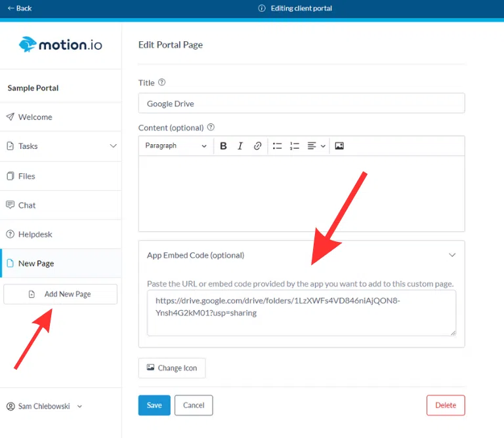
Task: Toggle bold formatting in editor toolbar
Action: point(223,146)
